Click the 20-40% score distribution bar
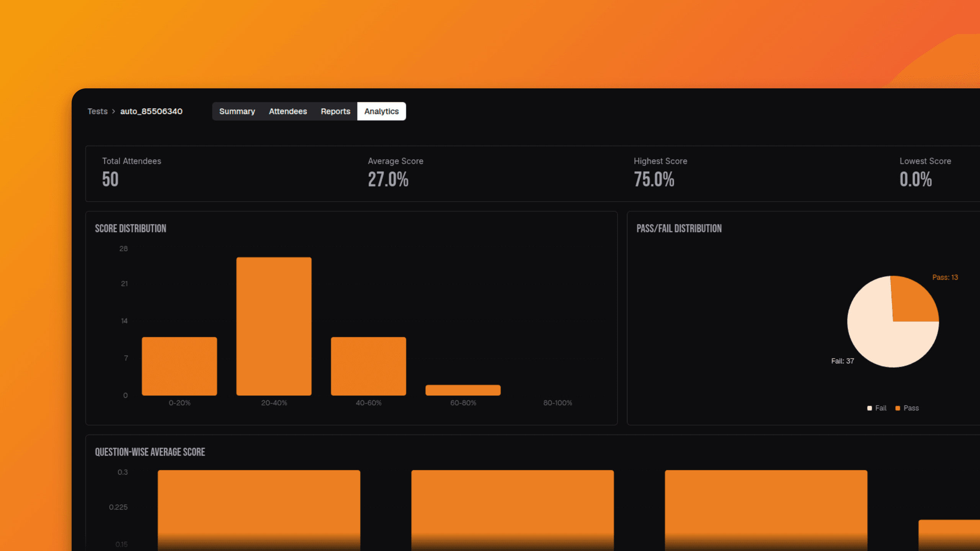This screenshot has width=980, height=551. 274,326
